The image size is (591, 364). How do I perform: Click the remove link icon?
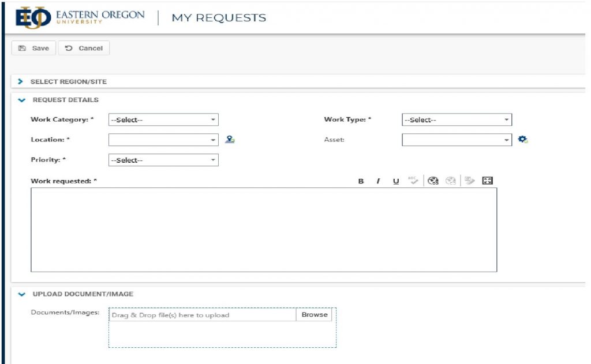[452, 181]
